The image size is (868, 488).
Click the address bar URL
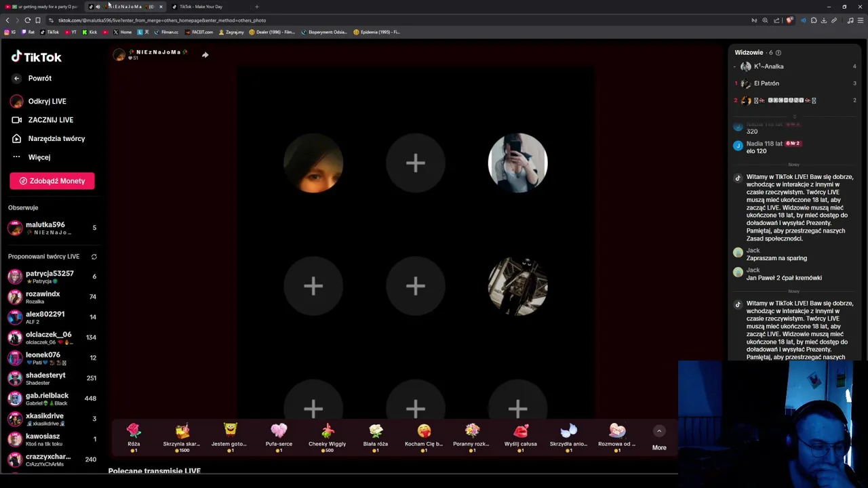coord(162,20)
